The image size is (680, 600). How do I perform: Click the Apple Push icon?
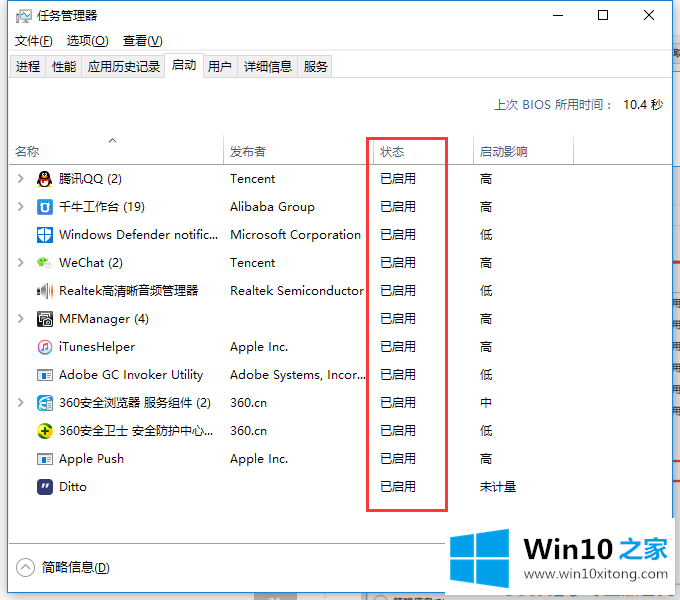click(x=44, y=459)
